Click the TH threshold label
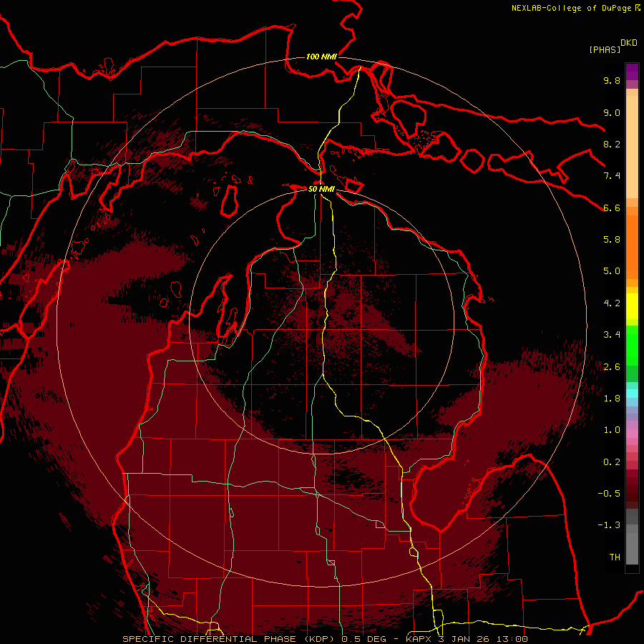This screenshot has width=644, height=644. pyautogui.click(x=615, y=557)
